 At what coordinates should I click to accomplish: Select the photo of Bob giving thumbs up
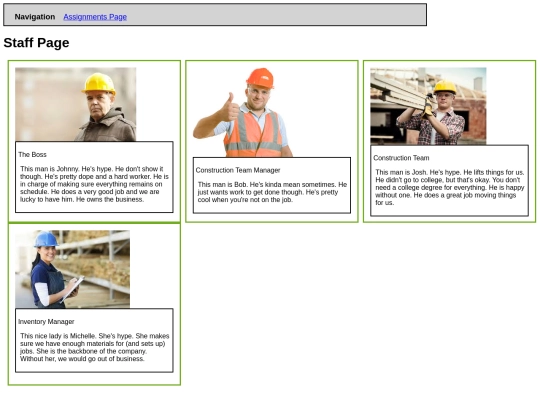pyautogui.click(x=242, y=112)
